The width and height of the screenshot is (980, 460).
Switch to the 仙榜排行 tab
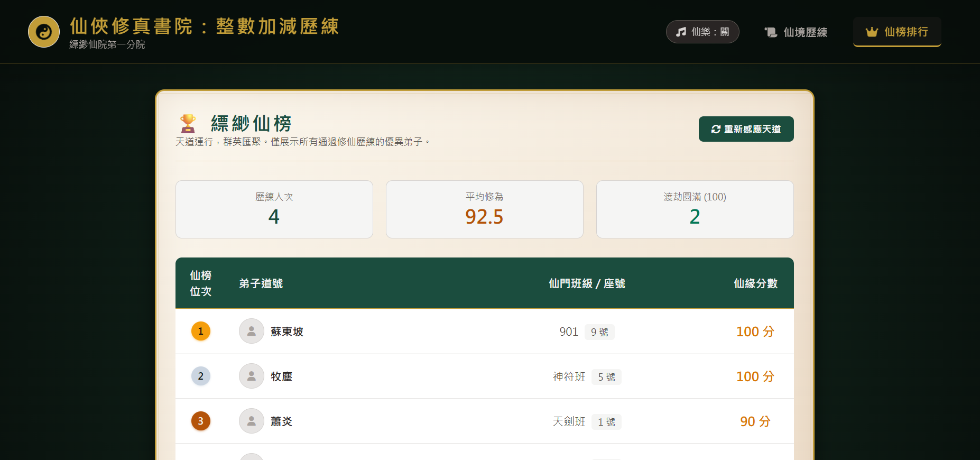tap(897, 32)
